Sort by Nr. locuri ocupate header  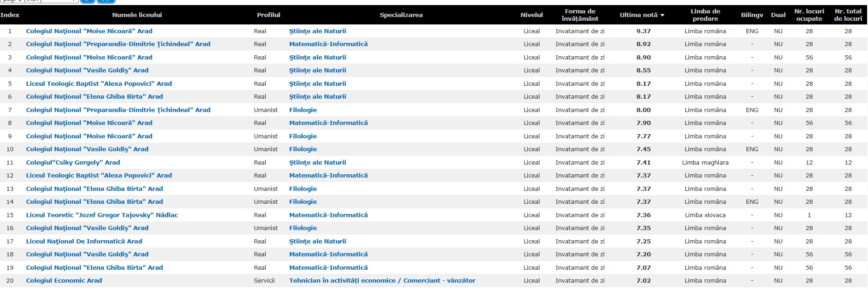point(809,15)
